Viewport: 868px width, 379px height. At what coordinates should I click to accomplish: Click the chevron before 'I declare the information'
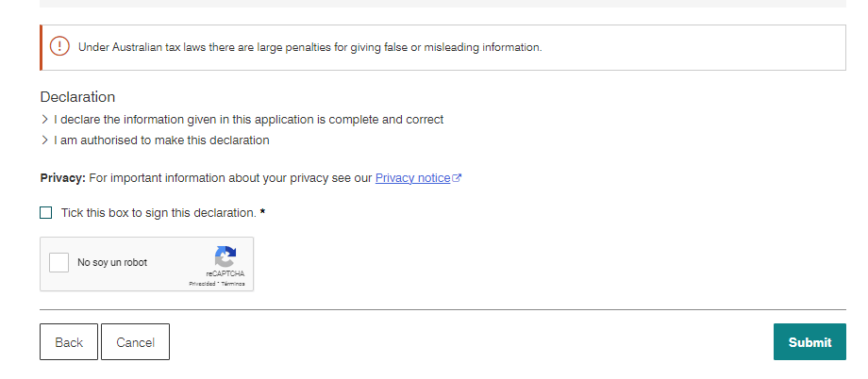tap(44, 120)
